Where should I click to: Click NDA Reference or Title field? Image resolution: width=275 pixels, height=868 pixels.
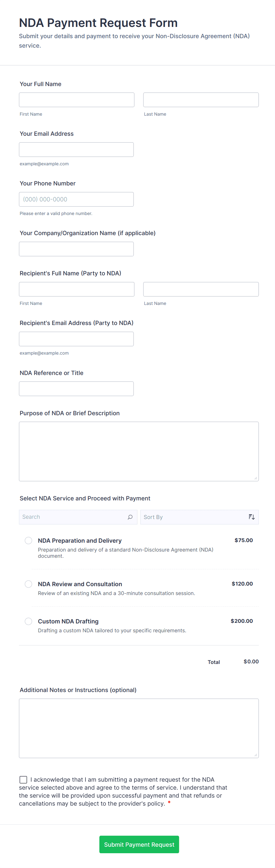(x=76, y=389)
